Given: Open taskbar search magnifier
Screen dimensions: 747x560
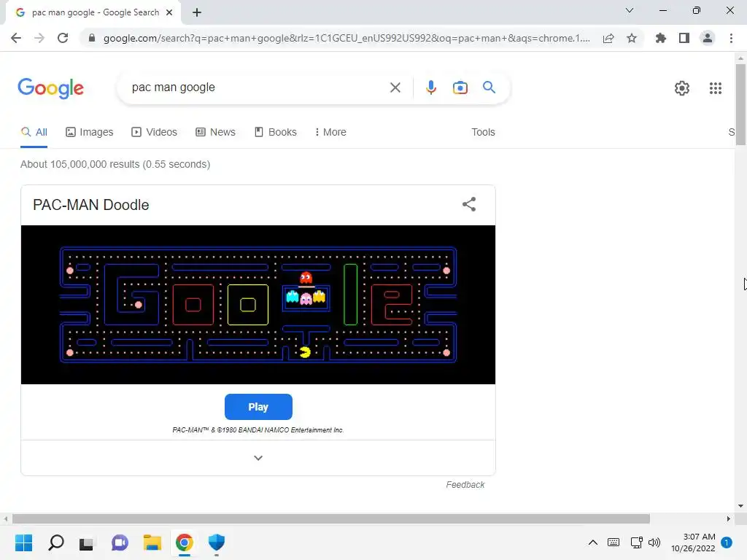Looking at the screenshot, I should [55, 542].
